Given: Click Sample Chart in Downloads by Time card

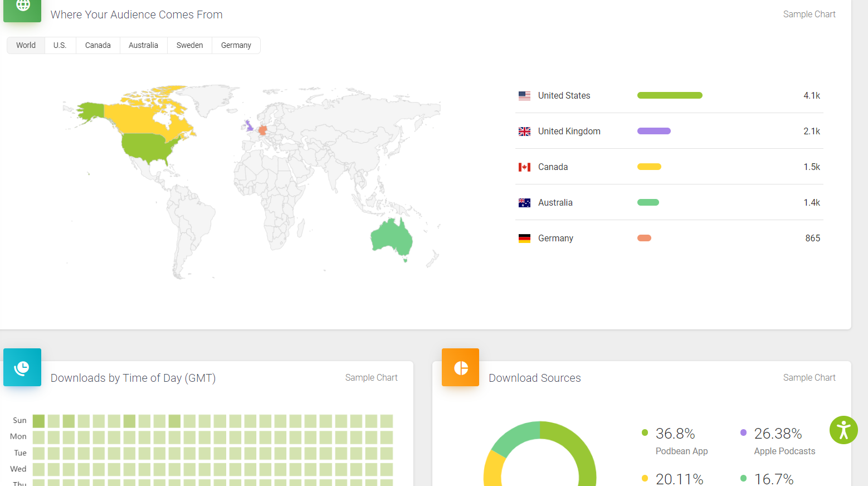Looking at the screenshot, I should 371,377.
